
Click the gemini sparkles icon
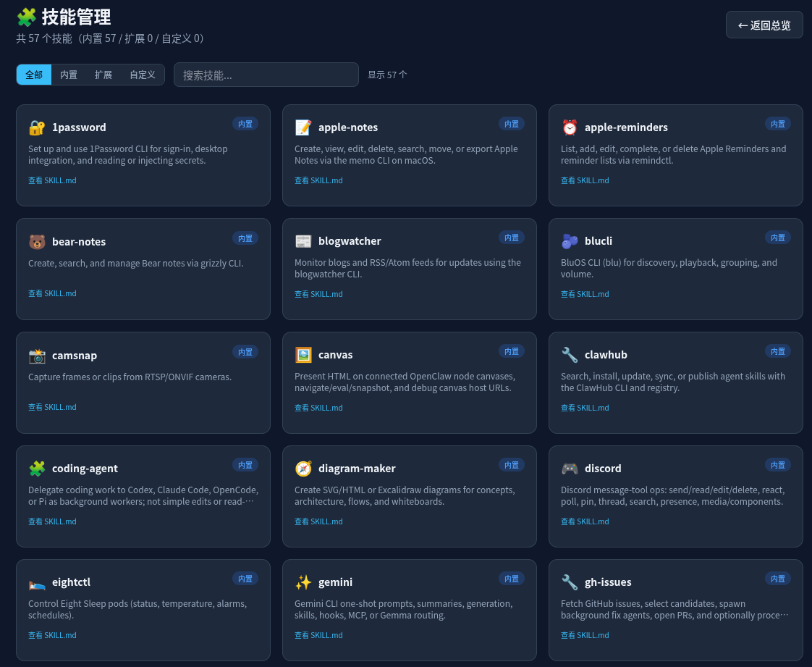click(x=303, y=582)
